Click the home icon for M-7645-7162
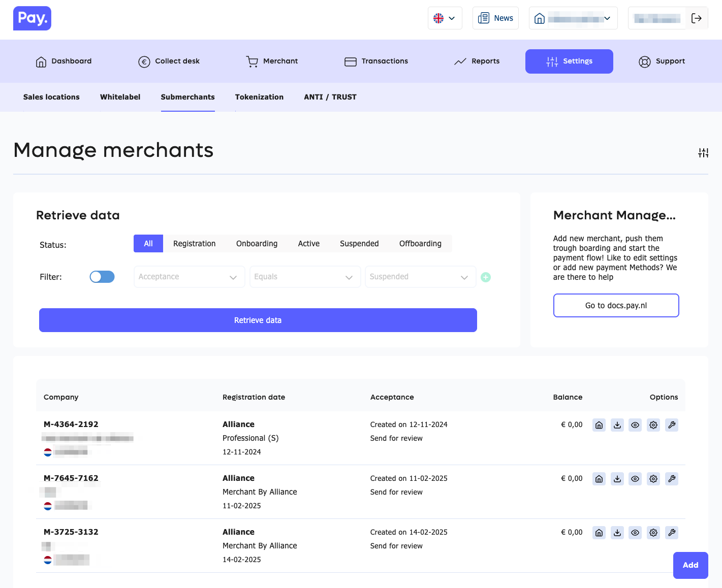The height and width of the screenshot is (588, 722). [599, 479]
